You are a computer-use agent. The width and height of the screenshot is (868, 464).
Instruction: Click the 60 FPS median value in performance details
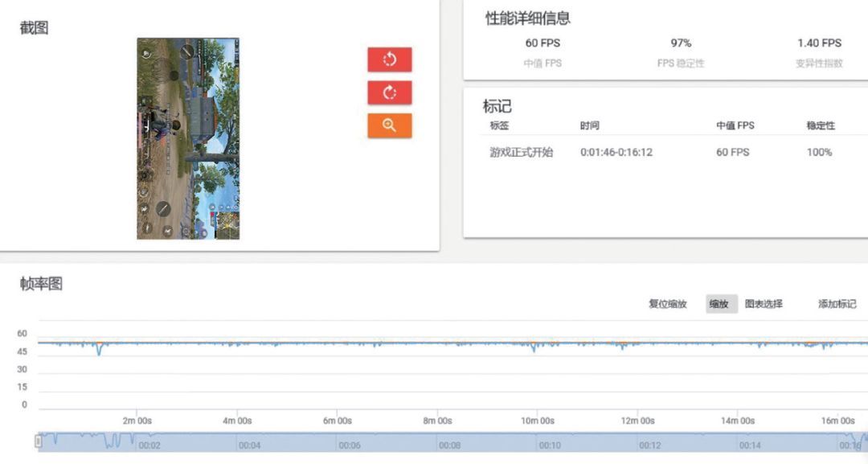pos(542,43)
